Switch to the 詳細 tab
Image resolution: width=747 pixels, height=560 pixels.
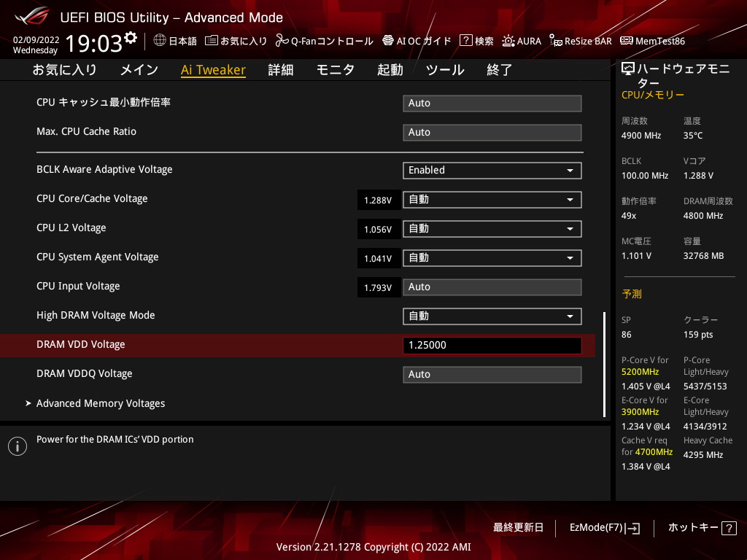coord(281,70)
